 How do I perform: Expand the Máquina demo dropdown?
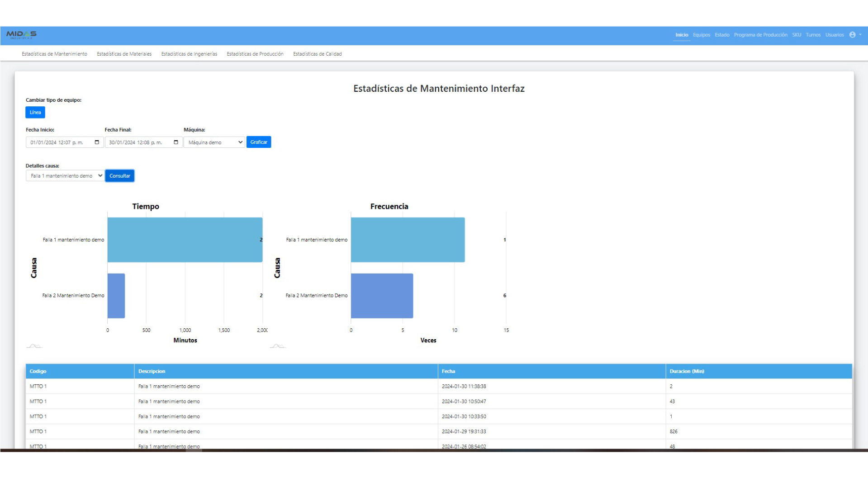pos(214,142)
